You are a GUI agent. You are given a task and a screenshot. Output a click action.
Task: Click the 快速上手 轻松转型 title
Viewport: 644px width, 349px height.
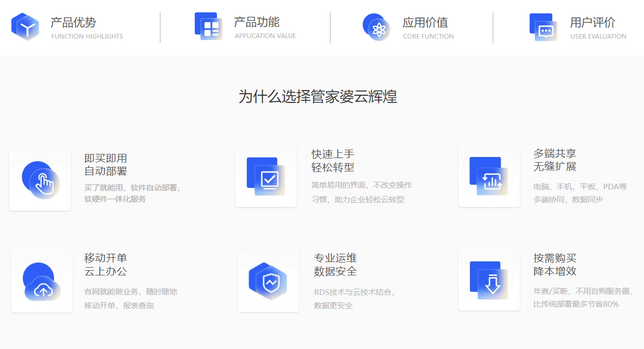click(333, 161)
